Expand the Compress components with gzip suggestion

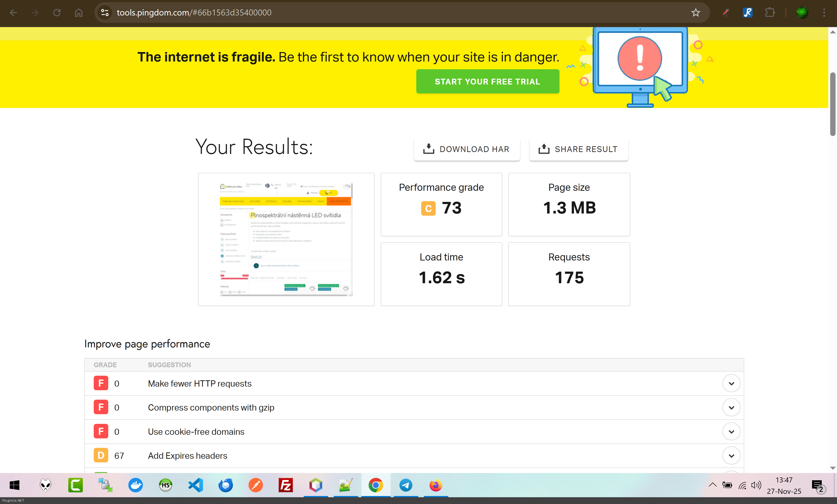click(731, 408)
